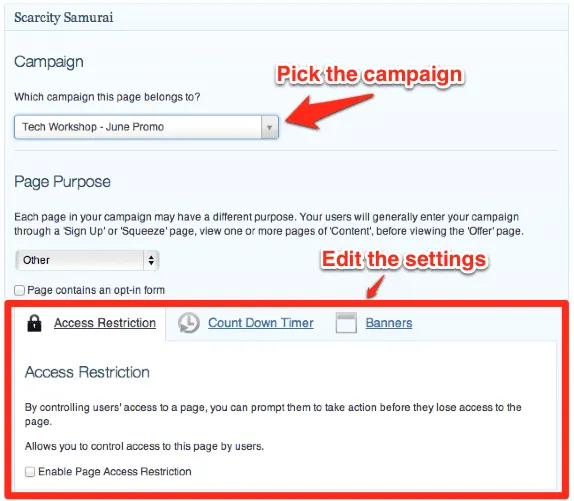Click the up-down stepper arrows on Other select
574x501 pixels.
click(151, 260)
